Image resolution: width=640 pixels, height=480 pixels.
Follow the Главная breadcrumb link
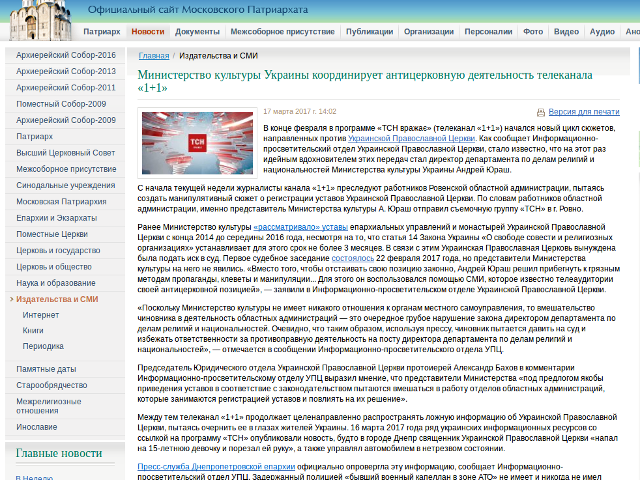tap(153, 56)
